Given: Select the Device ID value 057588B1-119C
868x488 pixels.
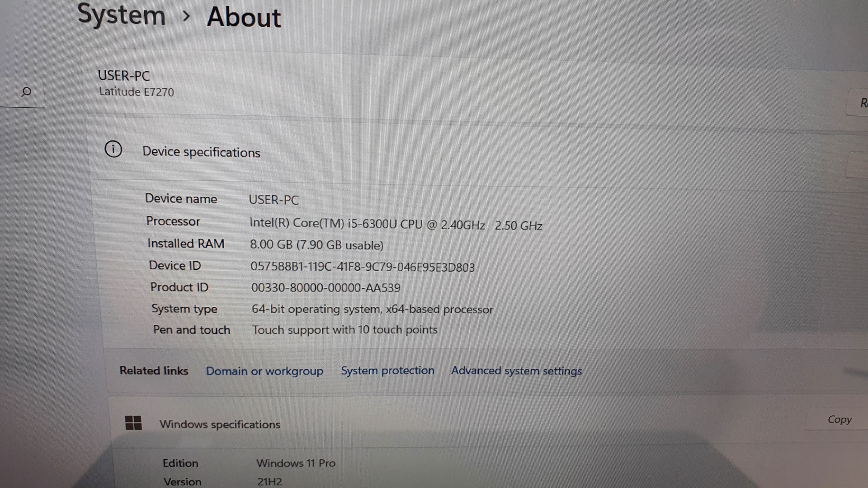Looking at the screenshot, I should click(363, 267).
